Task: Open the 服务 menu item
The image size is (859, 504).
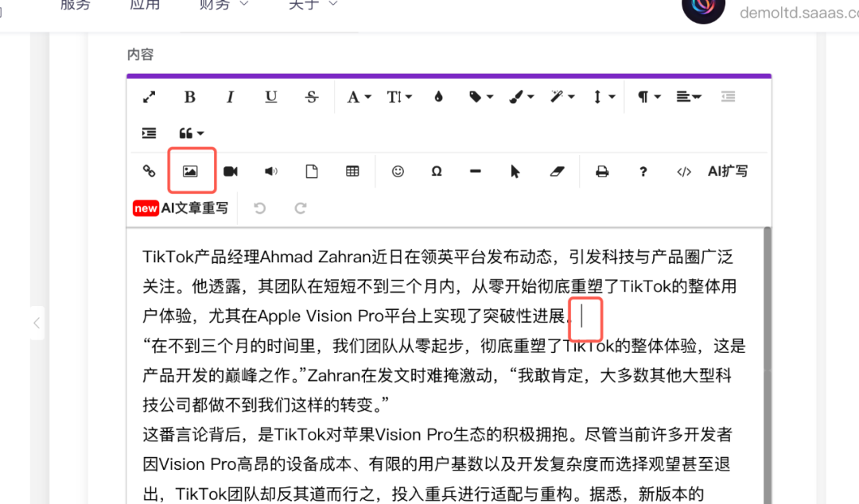Action: click(75, 5)
